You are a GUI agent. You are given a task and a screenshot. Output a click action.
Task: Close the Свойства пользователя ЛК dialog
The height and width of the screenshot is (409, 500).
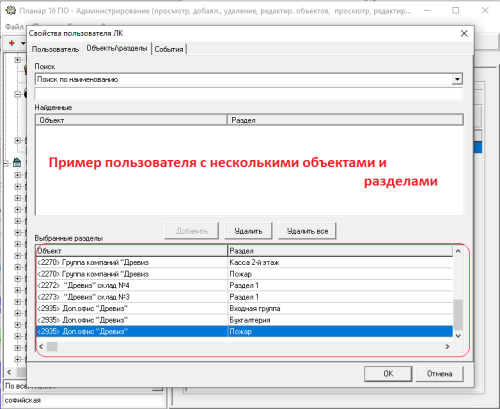(464, 33)
